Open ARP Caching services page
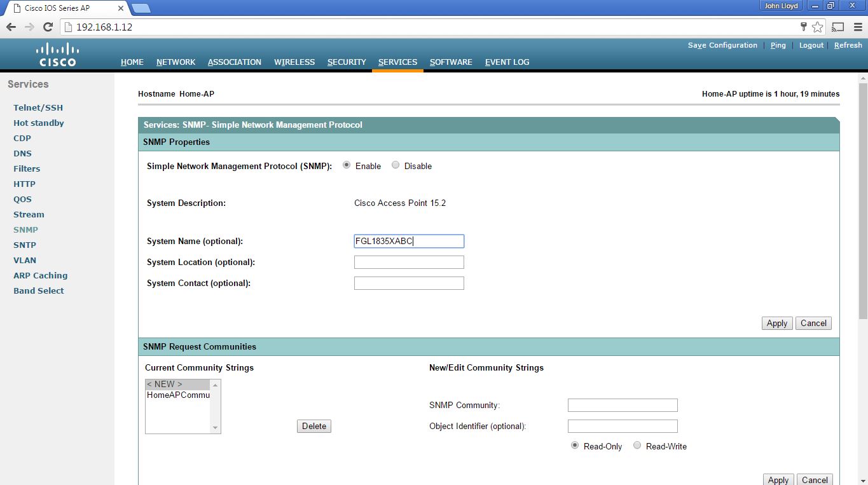The width and height of the screenshot is (868, 485). [x=40, y=275]
